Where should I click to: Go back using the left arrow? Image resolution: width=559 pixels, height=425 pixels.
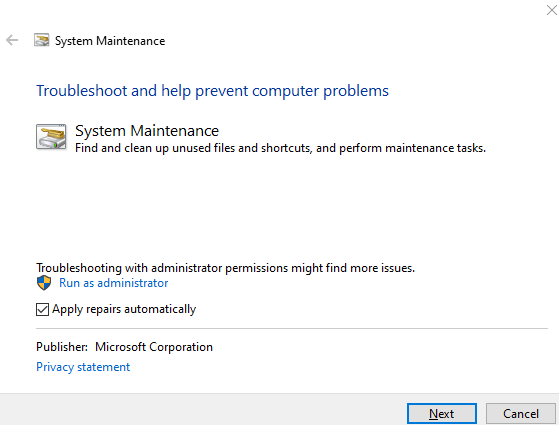(12, 40)
